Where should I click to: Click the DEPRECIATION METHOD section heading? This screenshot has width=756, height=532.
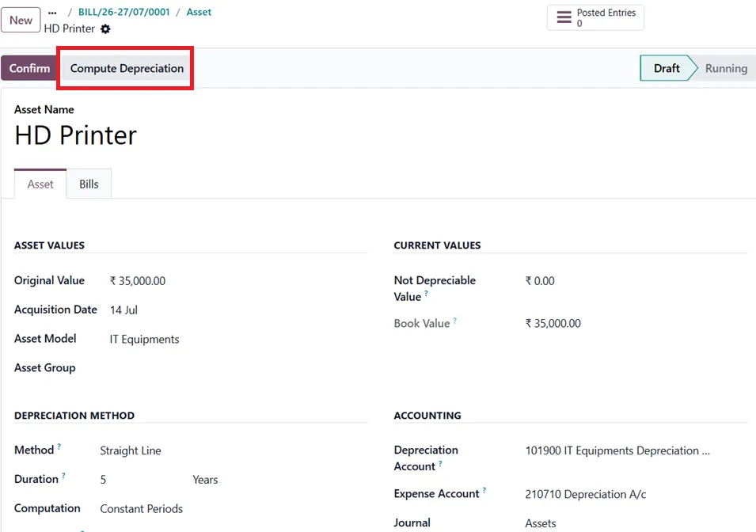tap(74, 416)
